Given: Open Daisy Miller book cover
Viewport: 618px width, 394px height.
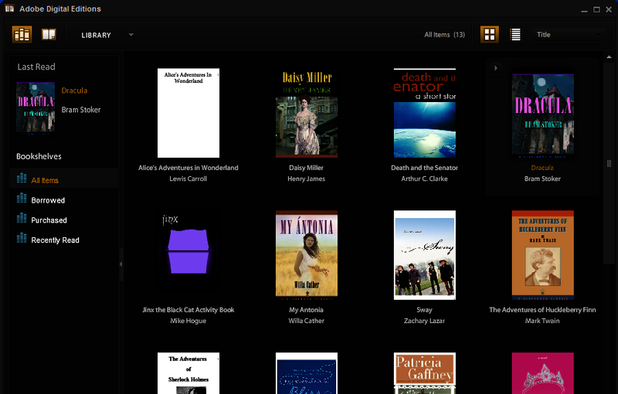Looking at the screenshot, I should click(x=307, y=113).
